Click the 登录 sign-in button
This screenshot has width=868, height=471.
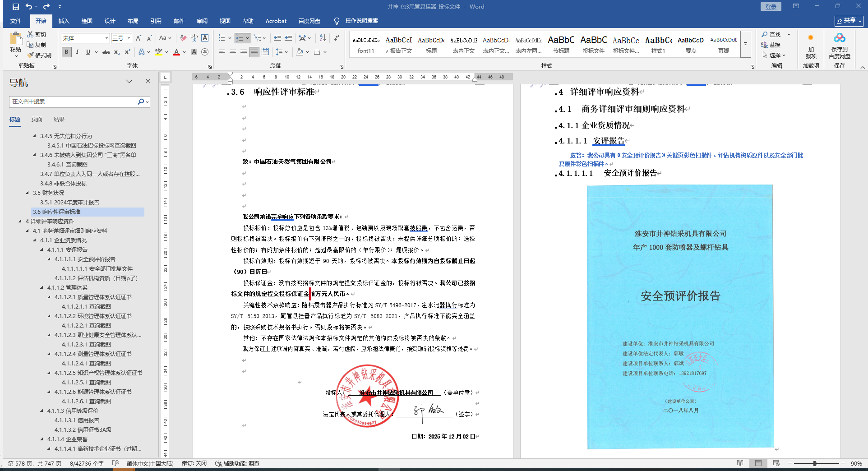(x=771, y=7)
